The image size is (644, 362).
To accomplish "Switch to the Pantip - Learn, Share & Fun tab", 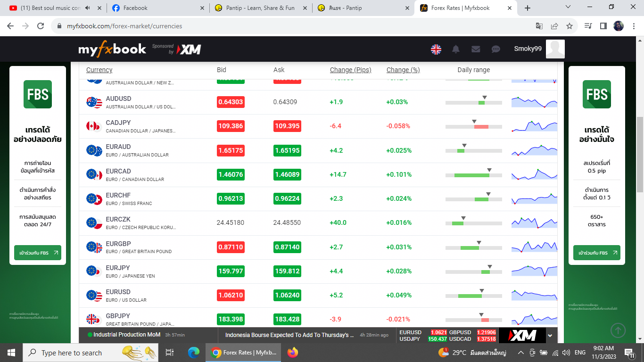I will tap(261, 8).
